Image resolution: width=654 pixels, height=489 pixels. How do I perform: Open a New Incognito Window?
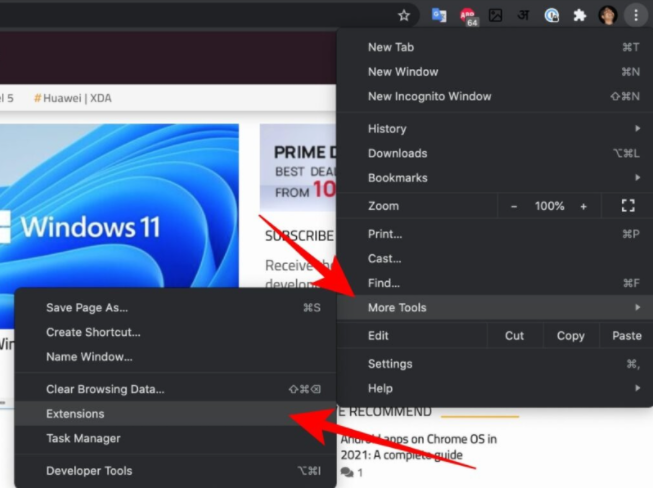(x=495, y=96)
